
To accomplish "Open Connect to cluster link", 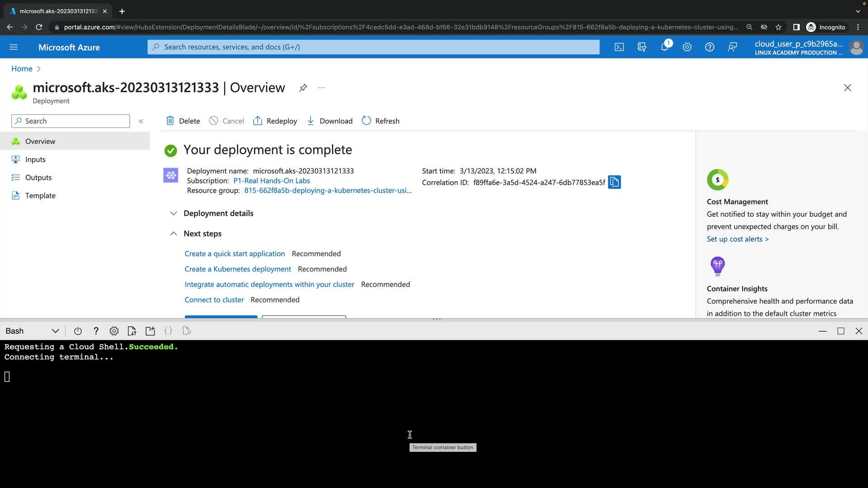I will 214,300.
